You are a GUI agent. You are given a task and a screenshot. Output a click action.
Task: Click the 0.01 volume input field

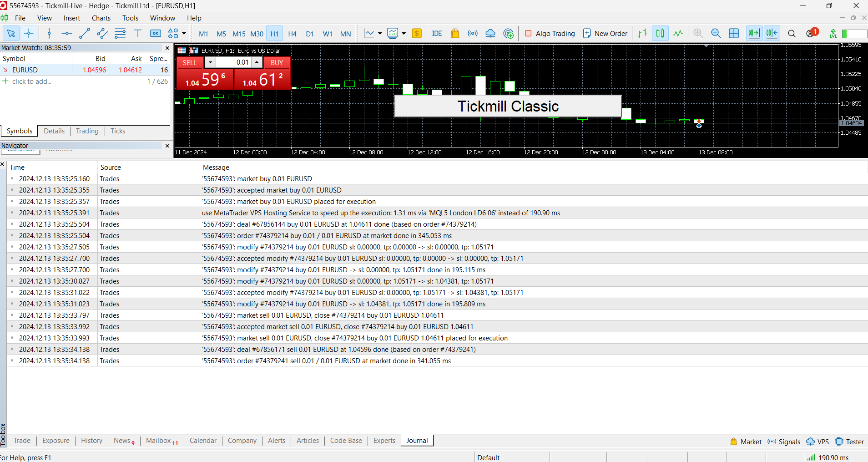[x=233, y=62]
